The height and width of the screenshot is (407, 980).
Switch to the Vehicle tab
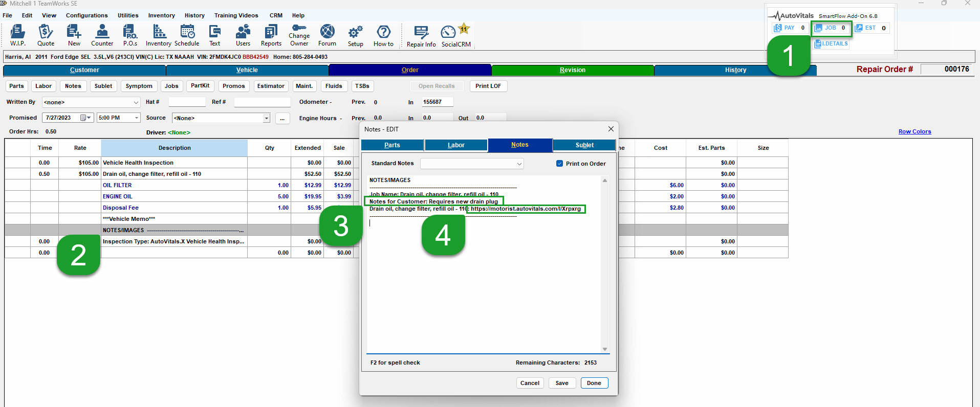click(x=247, y=70)
